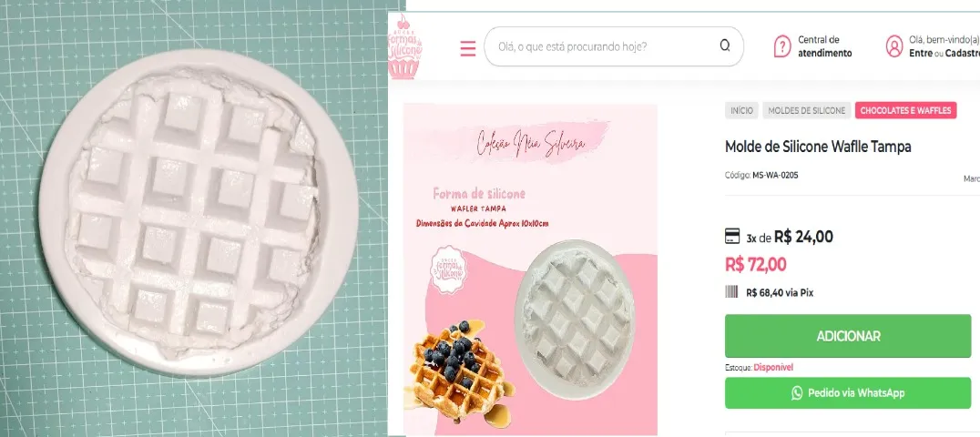Click the search magnifier icon
Viewport: 980px width, 437px height.
coord(725,46)
